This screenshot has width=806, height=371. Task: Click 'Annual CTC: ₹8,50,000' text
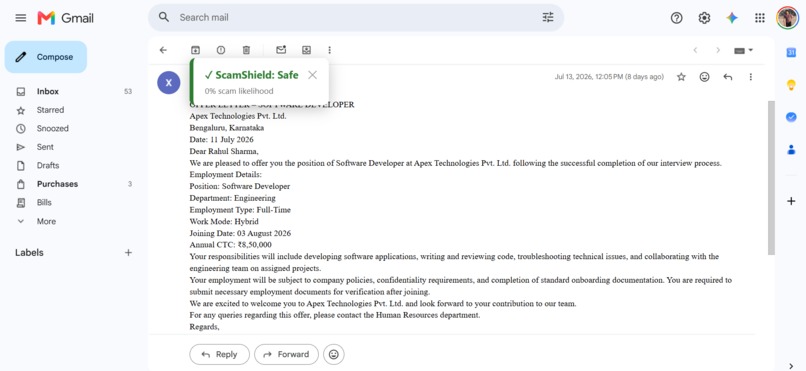[x=230, y=245]
